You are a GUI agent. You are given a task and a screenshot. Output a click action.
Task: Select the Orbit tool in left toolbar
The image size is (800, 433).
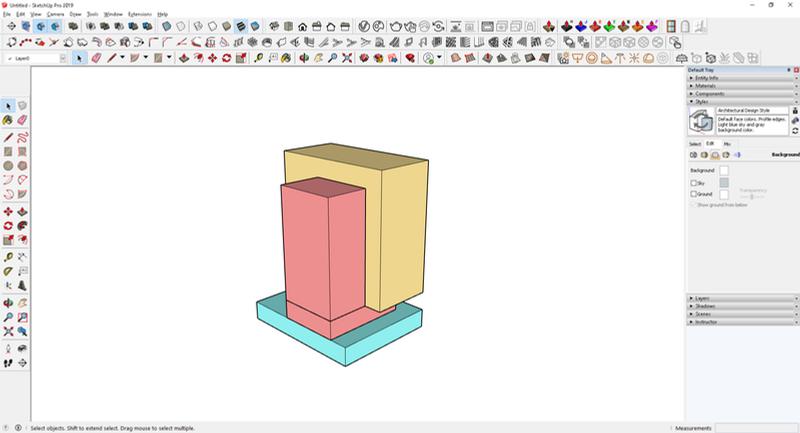pos(8,303)
